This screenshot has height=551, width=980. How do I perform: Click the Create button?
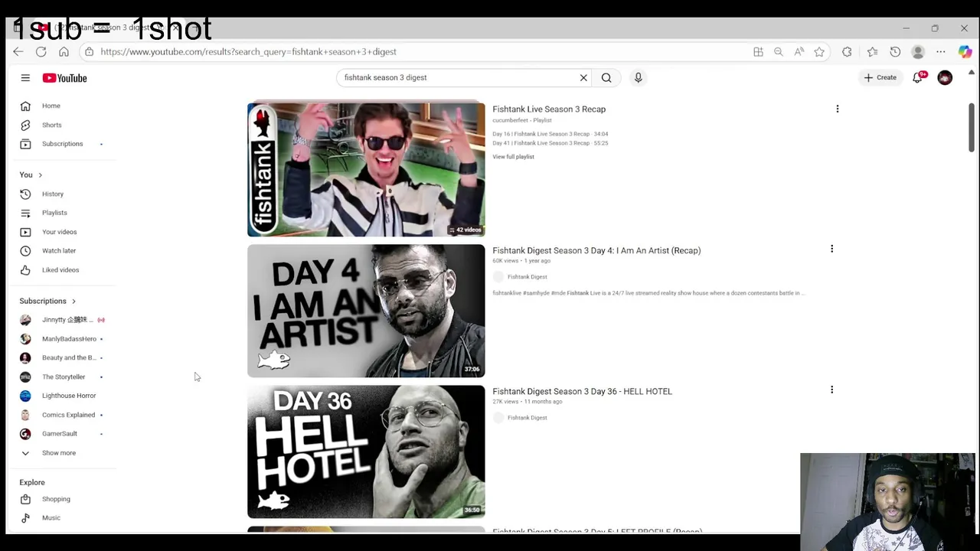tap(880, 77)
